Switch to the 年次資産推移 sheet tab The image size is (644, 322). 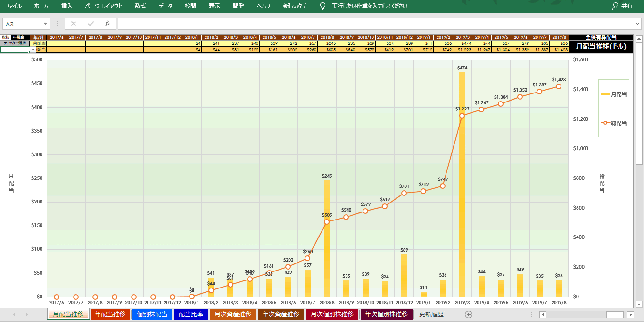coord(281,314)
